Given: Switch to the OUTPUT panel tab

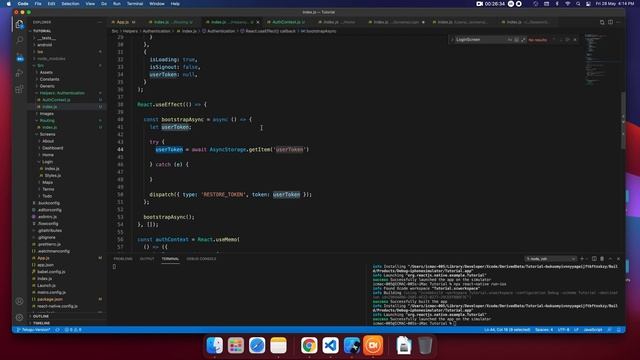Looking at the screenshot, I should (x=147, y=259).
